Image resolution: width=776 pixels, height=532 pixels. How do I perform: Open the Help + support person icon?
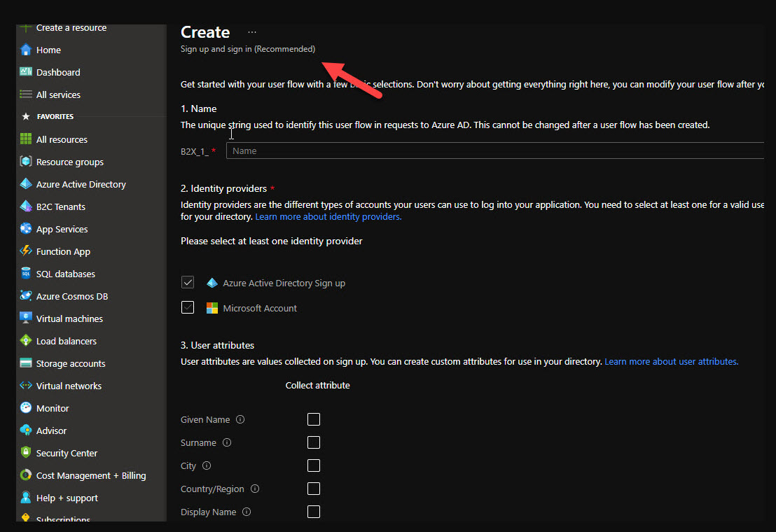tap(26, 498)
